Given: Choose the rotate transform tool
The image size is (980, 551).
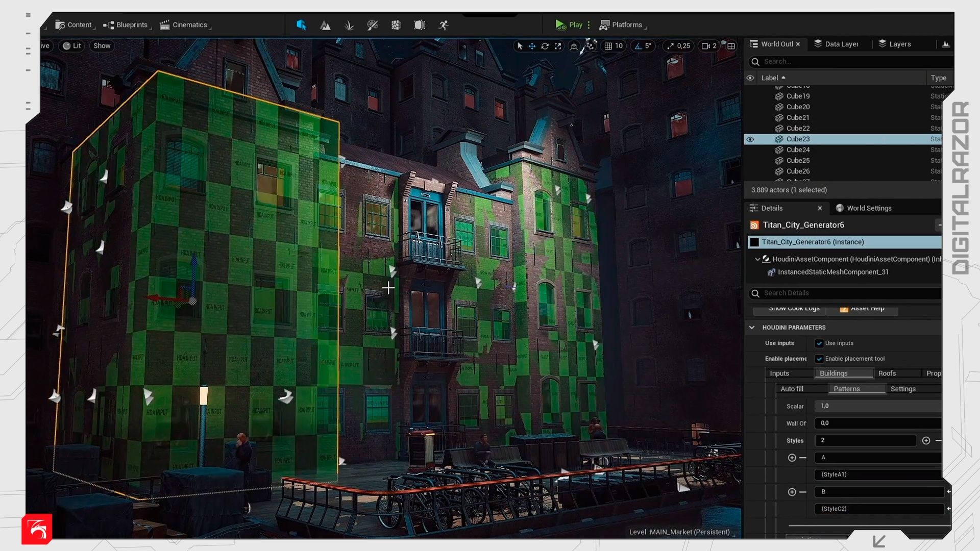Looking at the screenshot, I should click(x=545, y=46).
